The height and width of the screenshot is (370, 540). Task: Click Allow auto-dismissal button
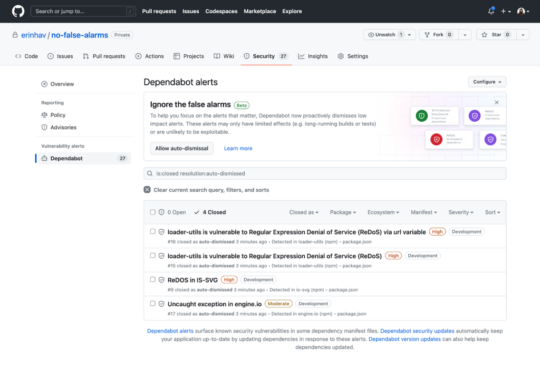pos(181,148)
